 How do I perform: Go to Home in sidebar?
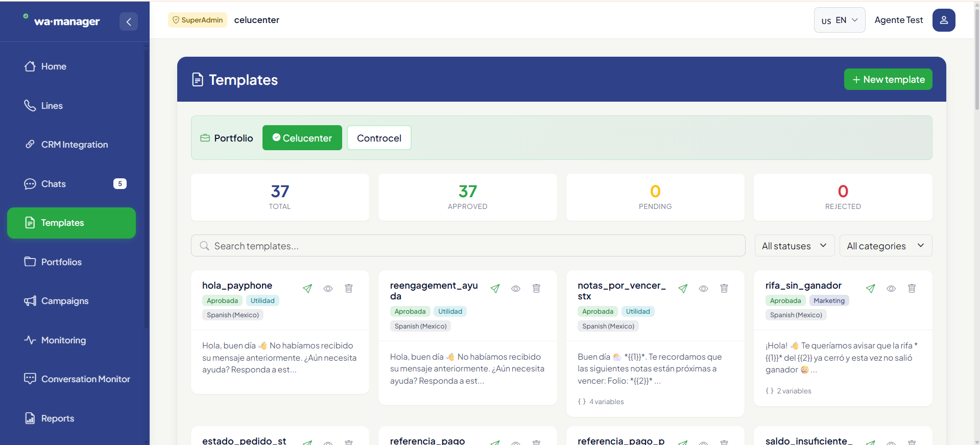(71, 66)
